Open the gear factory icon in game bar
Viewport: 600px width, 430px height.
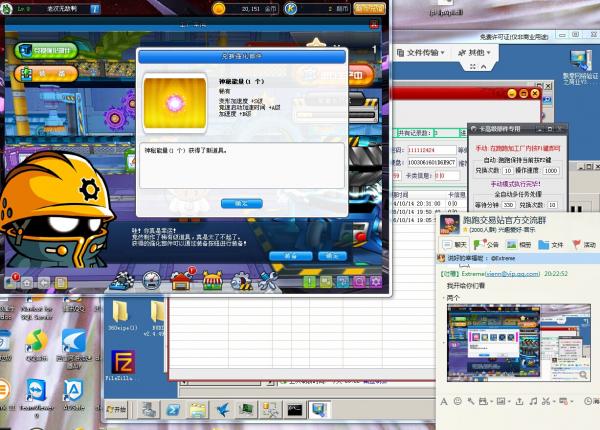click(x=241, y=282)
